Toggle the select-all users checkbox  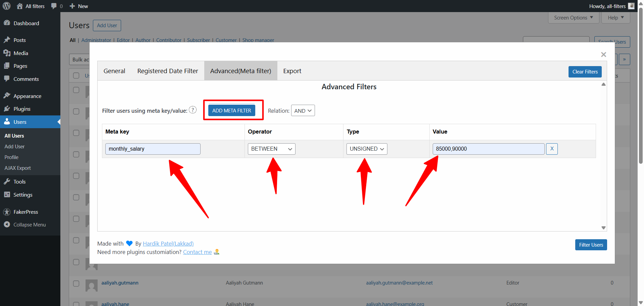click(x=76, y=75)
